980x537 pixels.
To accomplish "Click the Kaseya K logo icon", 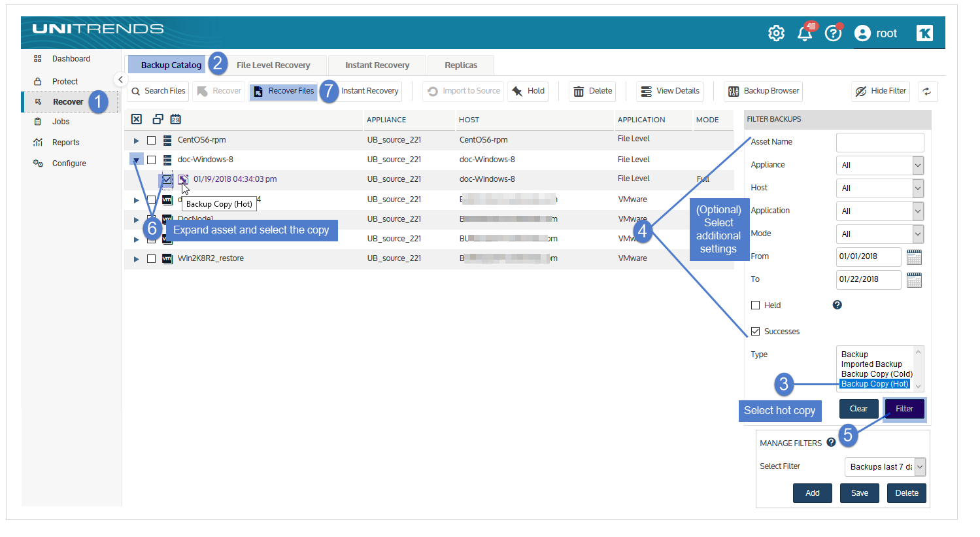I will (924, 33).
